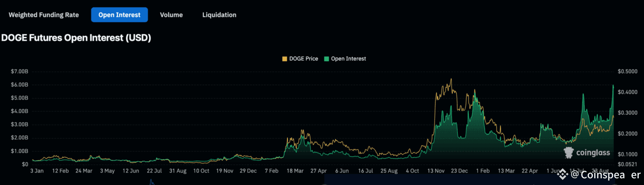644x185 pixels.
Task: Click the $0.2000 price axis label
Action: click(x=628, y=134)
